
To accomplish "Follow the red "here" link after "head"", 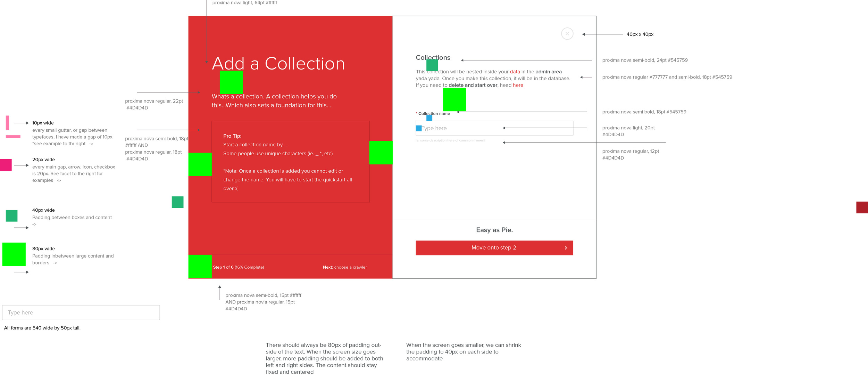I will [x=518, y=85].
